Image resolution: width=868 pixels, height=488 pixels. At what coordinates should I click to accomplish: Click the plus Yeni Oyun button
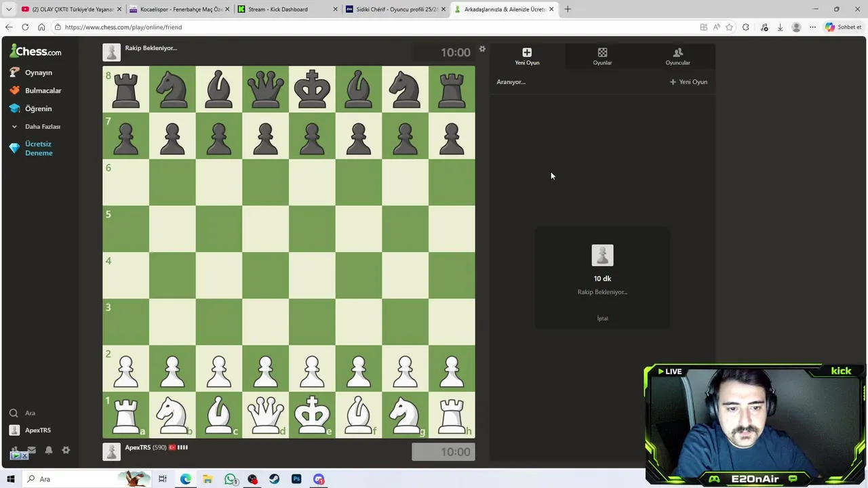pos(688,82)
